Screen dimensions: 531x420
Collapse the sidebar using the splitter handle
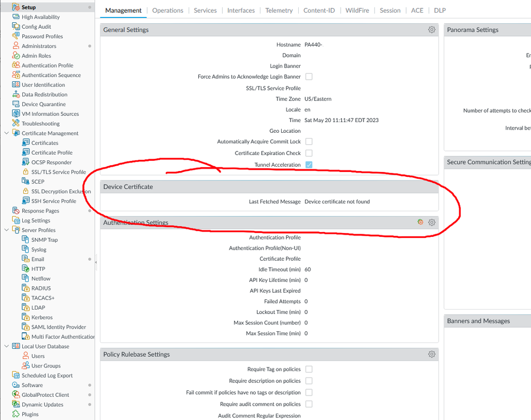pos(96,262)
